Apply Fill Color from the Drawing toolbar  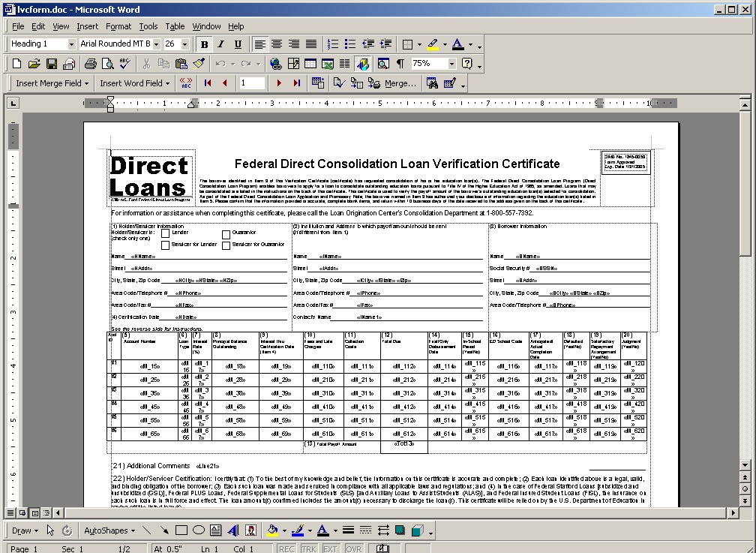click(272, 530)
